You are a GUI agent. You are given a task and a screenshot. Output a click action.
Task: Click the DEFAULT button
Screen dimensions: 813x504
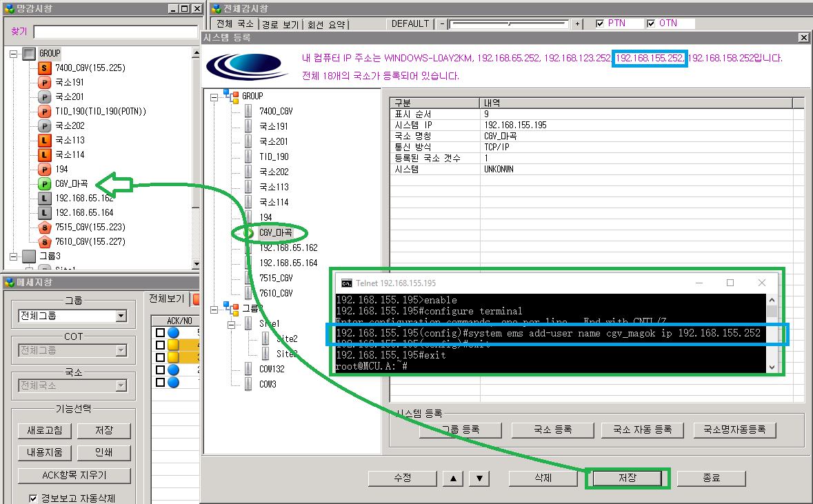tap(410, 24)
